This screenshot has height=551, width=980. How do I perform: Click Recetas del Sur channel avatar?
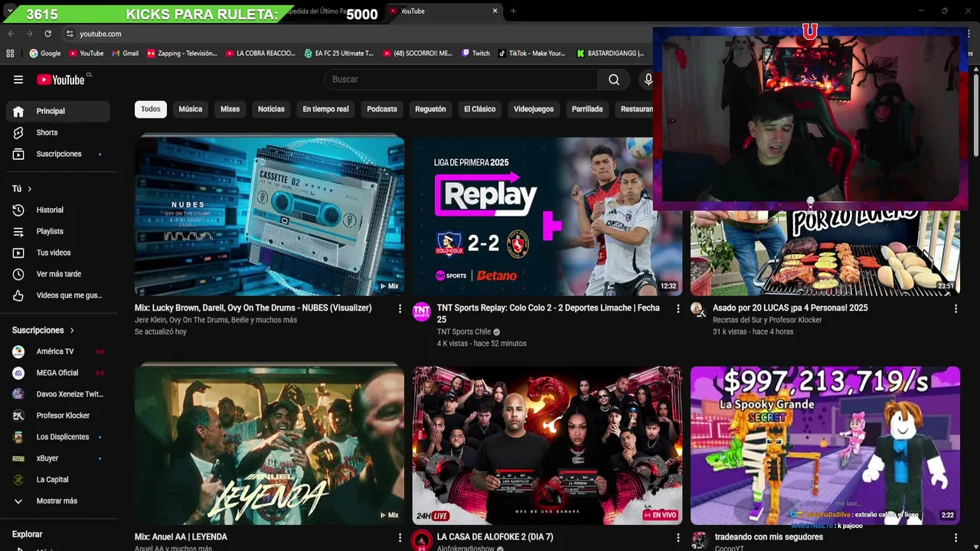pyautogui.click(x=697, y=308)
